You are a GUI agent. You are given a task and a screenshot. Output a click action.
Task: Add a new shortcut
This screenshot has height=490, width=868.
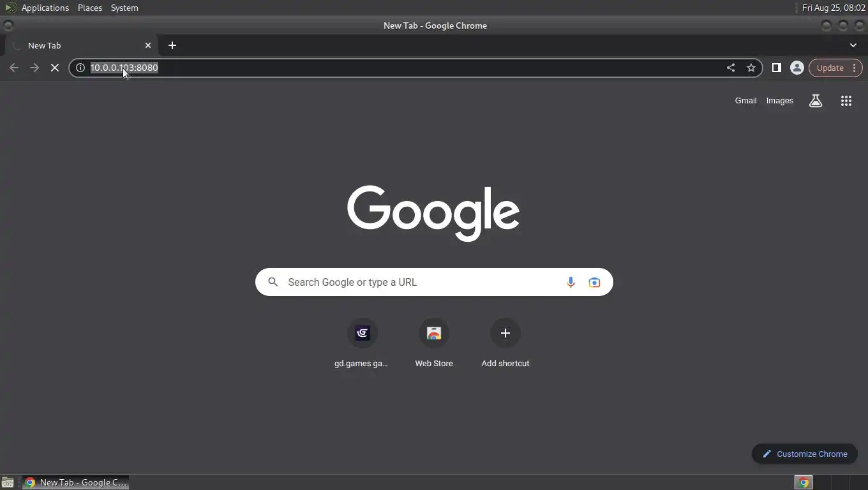coord(505,344)
